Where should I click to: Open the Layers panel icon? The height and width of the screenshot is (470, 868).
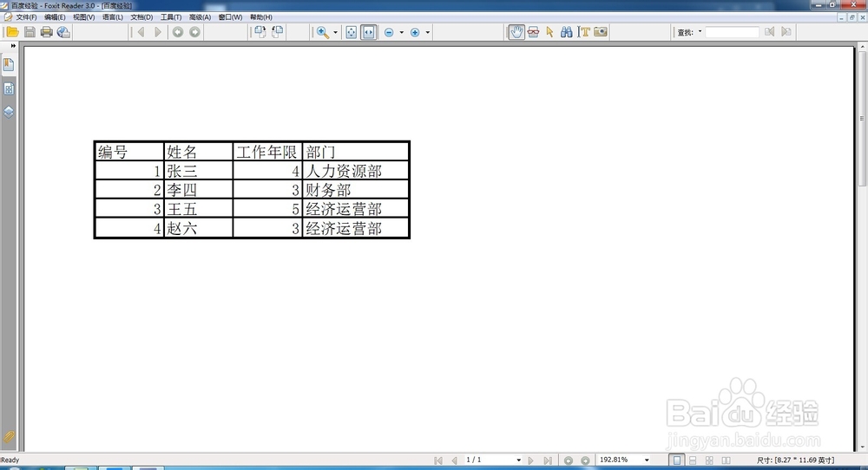pos(9,112)
